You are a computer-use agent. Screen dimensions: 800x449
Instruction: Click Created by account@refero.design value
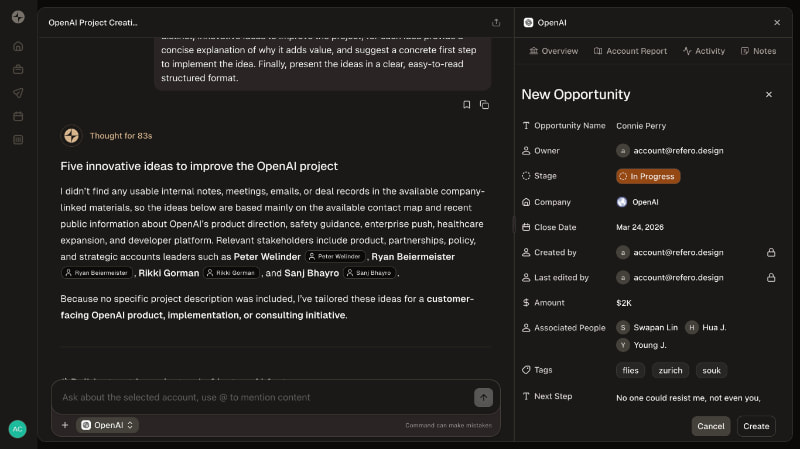669,253
